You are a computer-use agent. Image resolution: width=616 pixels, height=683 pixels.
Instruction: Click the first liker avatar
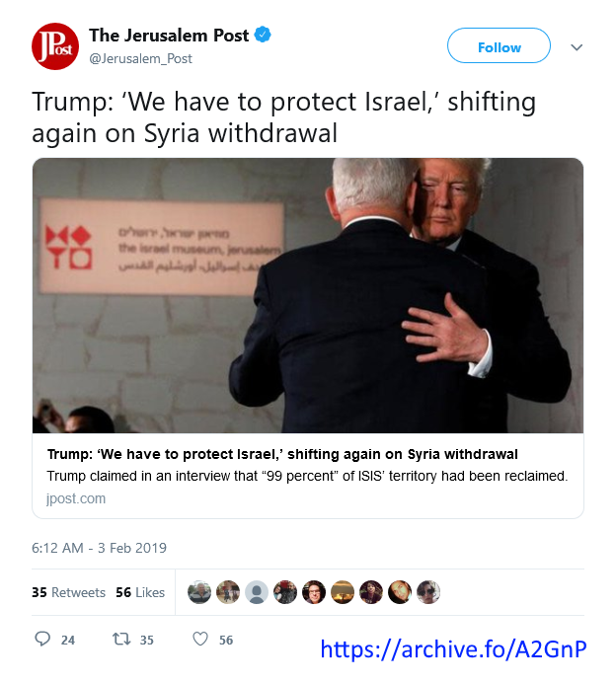point(199,592)
